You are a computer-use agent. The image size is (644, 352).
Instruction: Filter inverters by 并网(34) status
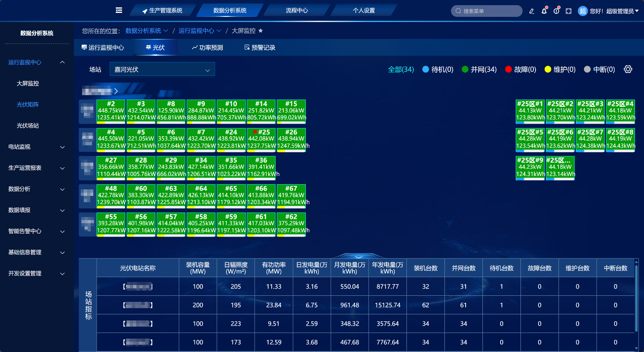(x=479, y=69)
